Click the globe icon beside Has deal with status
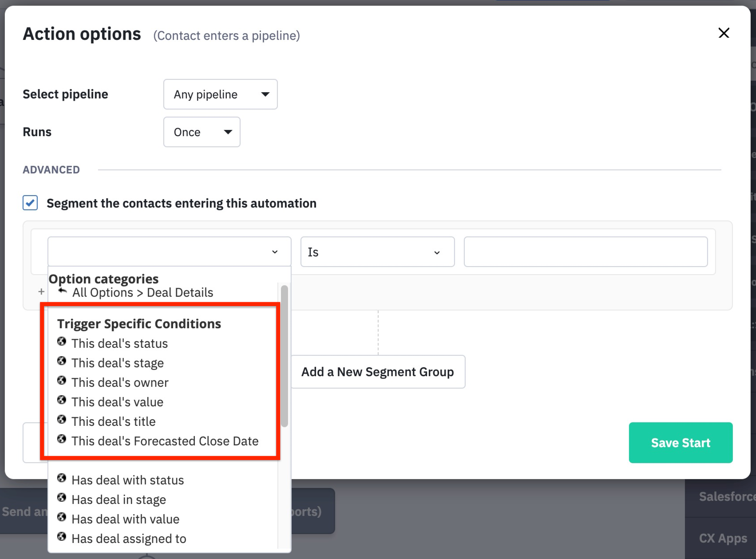The image size is (756, 559). tap(62, 478)
